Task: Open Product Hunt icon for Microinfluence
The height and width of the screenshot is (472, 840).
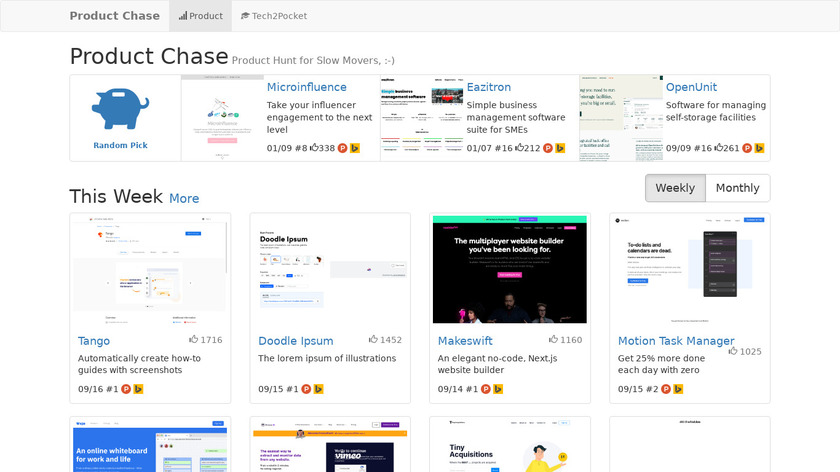Action: (342, 148)
